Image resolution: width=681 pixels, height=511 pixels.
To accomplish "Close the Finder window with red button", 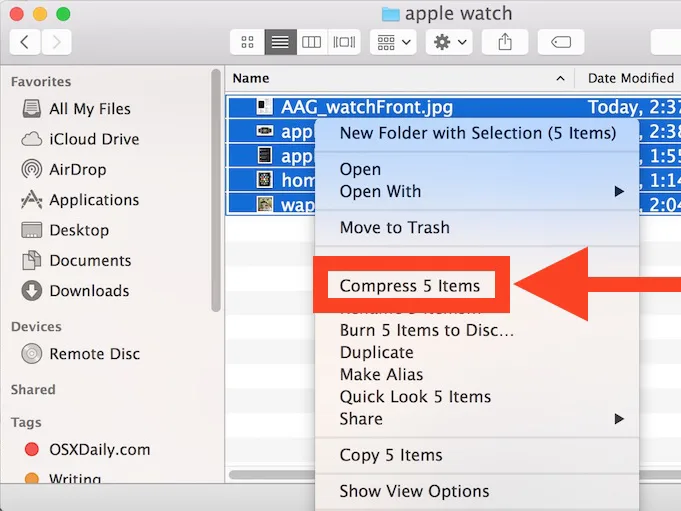I will pyautogui.click(x=17, y=14).
